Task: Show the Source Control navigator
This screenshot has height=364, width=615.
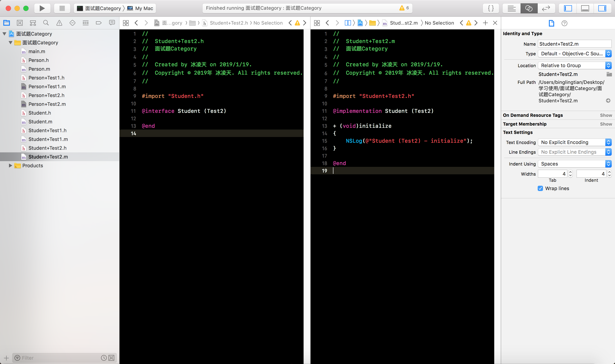Action: coord(20,23)
